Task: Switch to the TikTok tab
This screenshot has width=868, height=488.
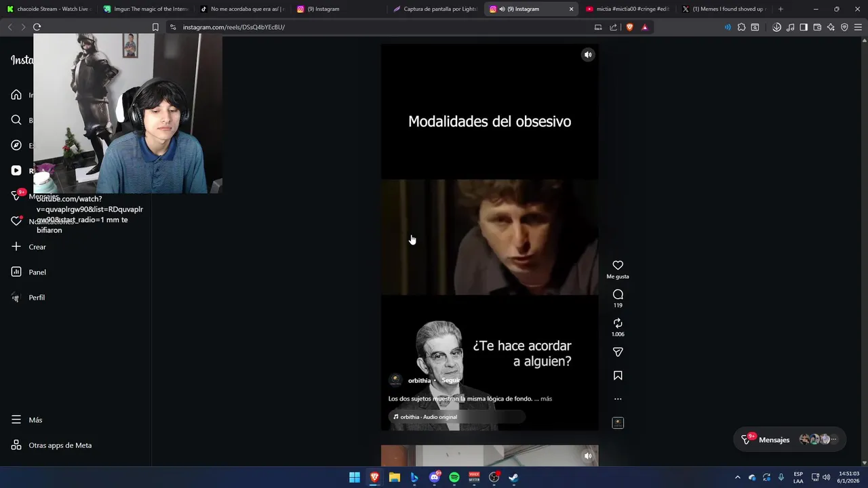Action: (243, 9)
